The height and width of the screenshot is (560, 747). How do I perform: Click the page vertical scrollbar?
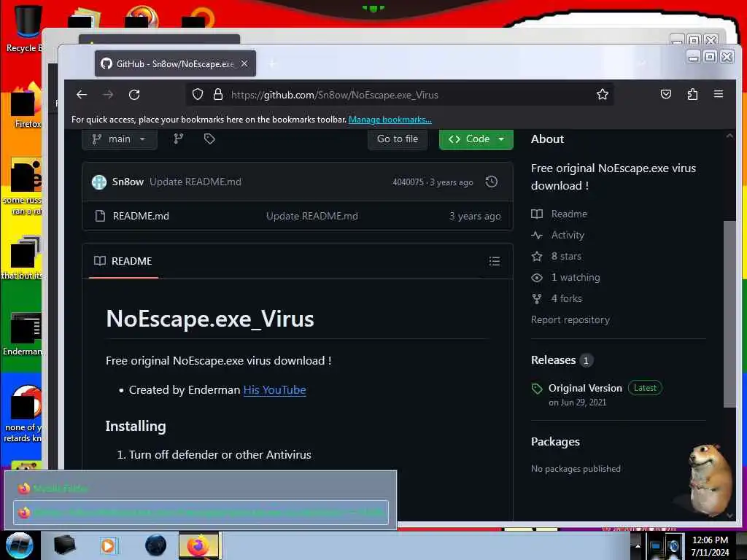click(x=729, y=314)
